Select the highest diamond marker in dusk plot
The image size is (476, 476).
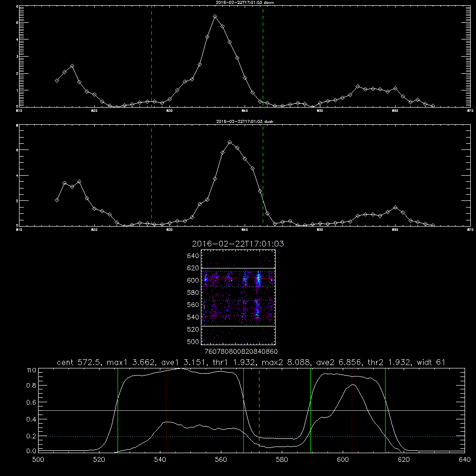(x=230, y=142)
